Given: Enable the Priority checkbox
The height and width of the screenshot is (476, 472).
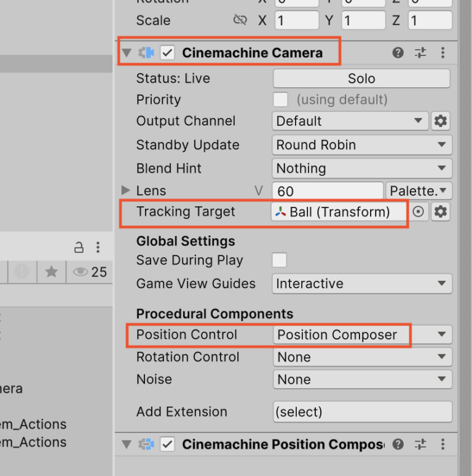Looking at the screenshot, I should click(280, 99).
